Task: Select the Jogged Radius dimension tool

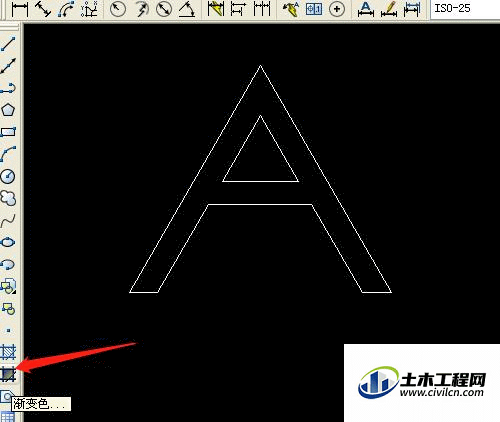Action: point(141,9)
